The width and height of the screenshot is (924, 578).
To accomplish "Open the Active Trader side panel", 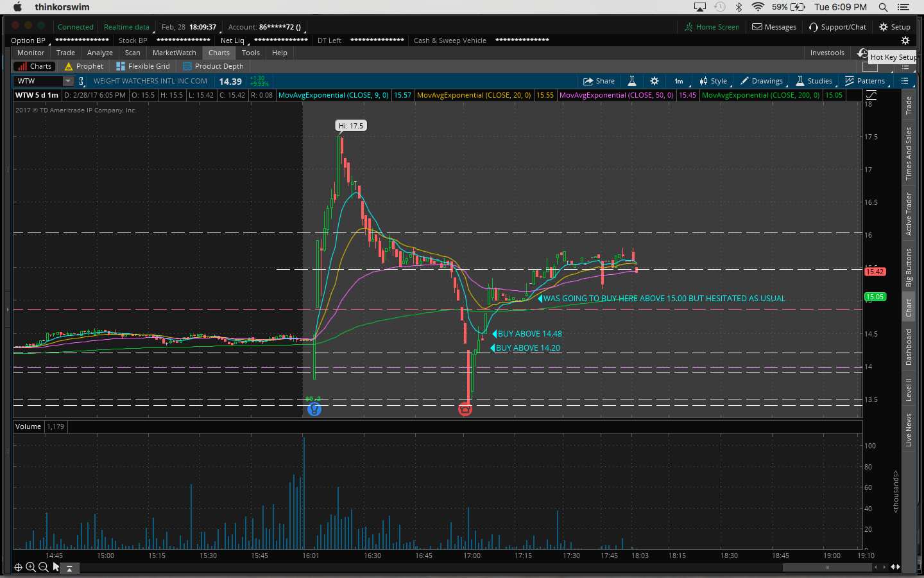I will (x=909, y=214).
